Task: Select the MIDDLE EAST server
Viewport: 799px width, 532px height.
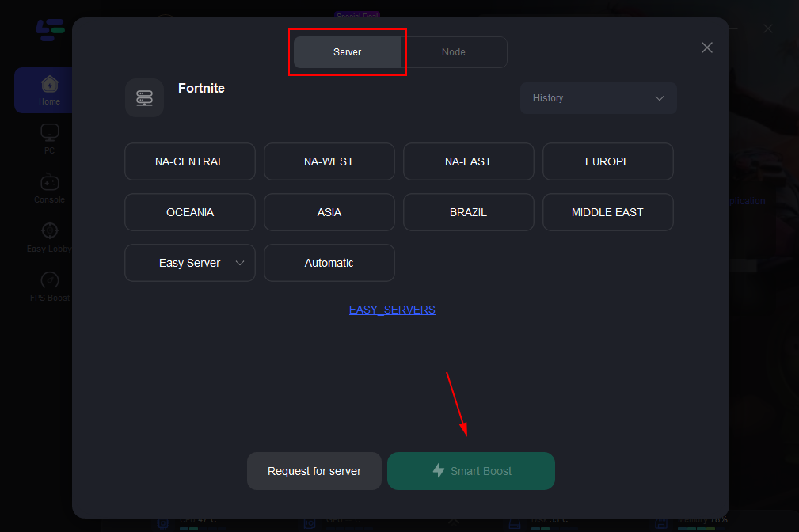Action: pyautogui.click(x=608, y=212)
